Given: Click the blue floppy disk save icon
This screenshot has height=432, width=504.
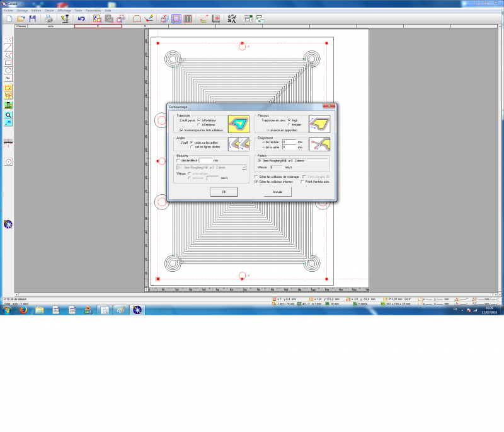Looking at the screenshot, I should (x=32, y=19).
